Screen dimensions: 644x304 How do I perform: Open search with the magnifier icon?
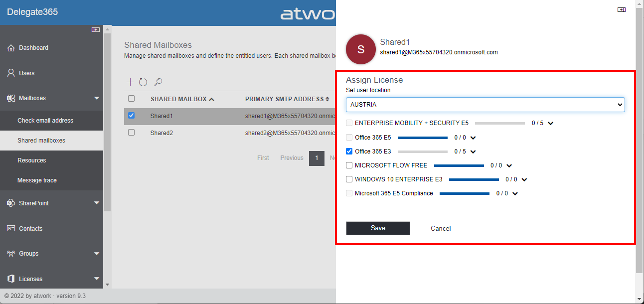click(158, 82)
